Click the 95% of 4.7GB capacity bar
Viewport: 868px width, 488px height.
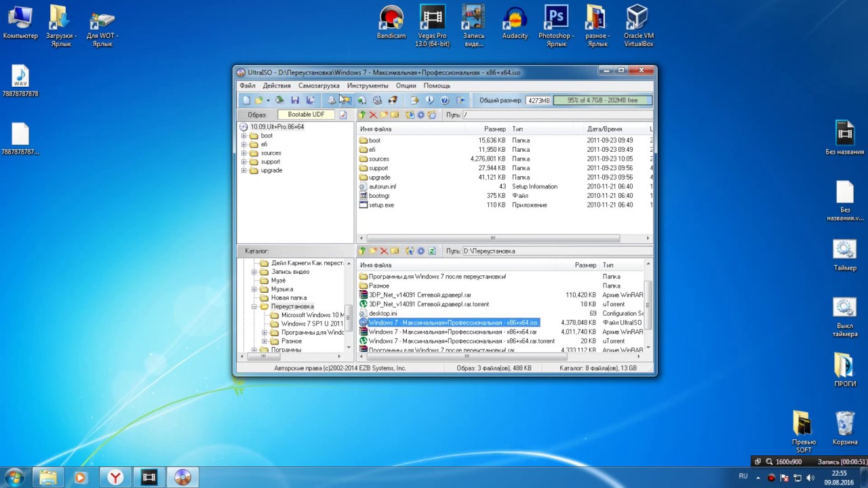603,100
